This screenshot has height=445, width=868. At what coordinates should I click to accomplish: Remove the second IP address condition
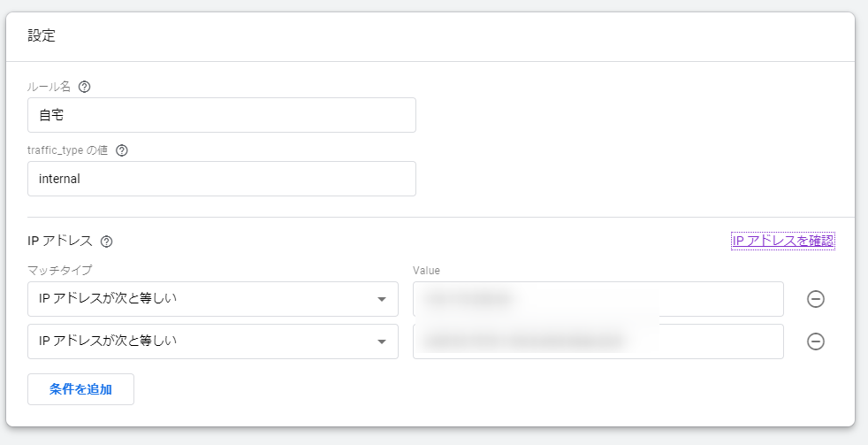[816, 341]
